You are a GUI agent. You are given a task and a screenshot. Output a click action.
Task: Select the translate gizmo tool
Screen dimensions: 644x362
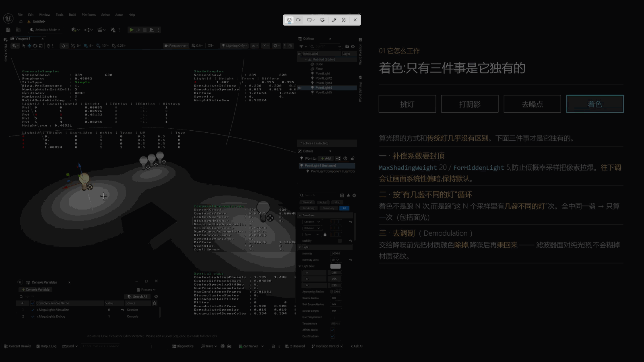29,46
